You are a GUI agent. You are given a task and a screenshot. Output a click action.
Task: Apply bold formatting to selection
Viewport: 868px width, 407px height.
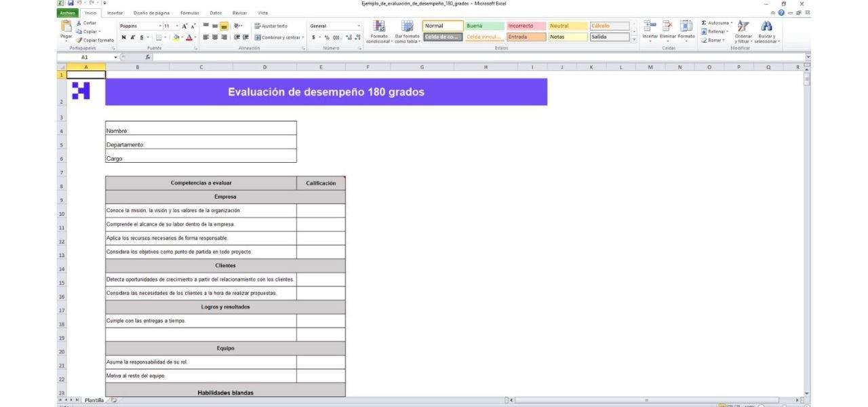(124, 35)
